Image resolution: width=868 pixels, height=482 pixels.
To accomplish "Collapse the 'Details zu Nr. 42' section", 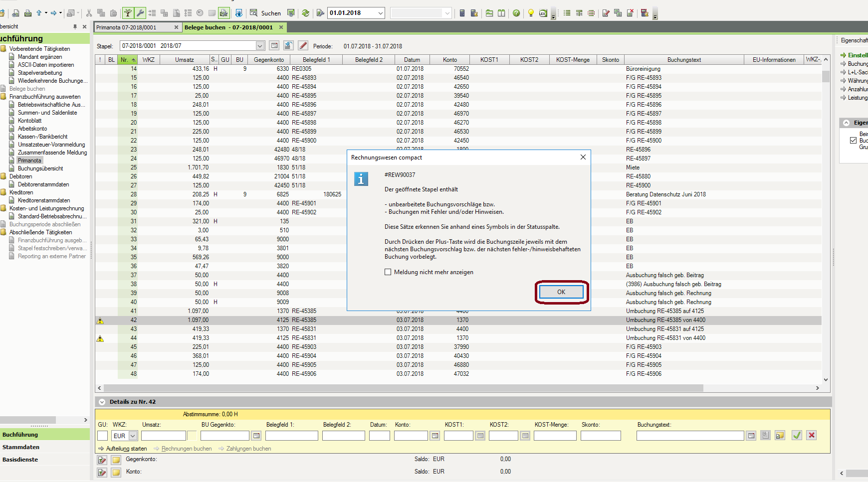I will (102, 402).
